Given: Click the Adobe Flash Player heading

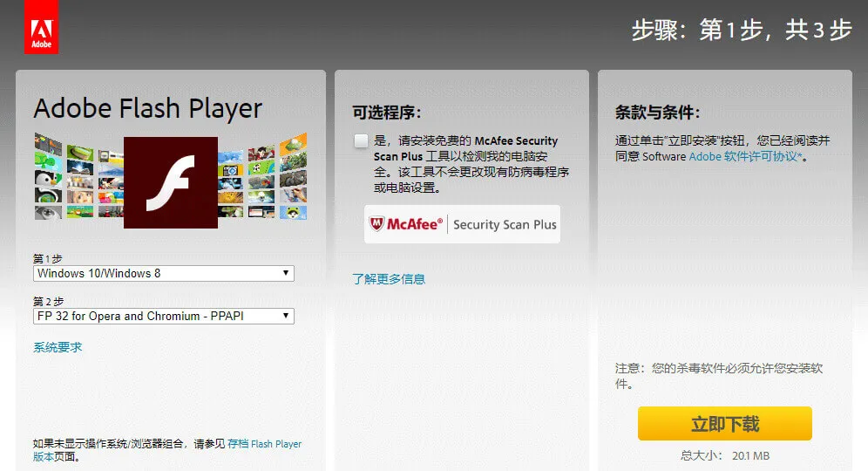Looking at the screenshot, I should point(148,109).
